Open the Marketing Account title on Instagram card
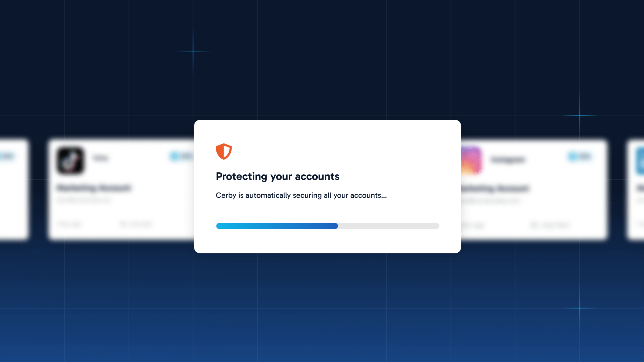 pyautogui.click(x=495, y=189)
